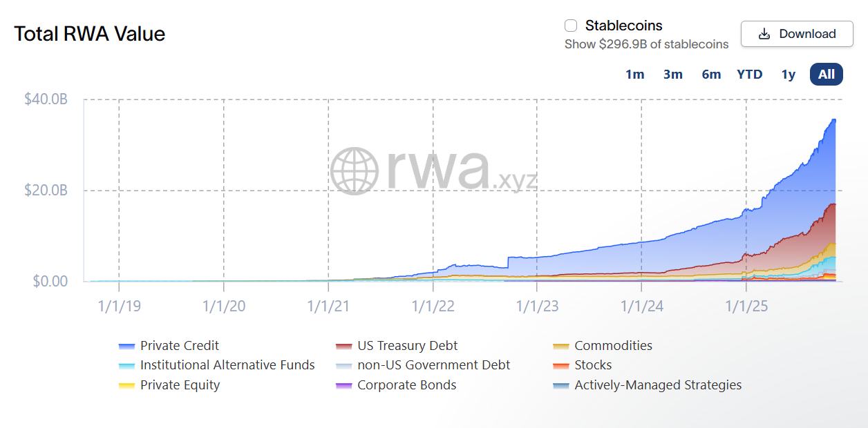Screen dimensions: 868x428
Task: Hide Institutional Alternative Funds series icon
Action: click(127, 365)
